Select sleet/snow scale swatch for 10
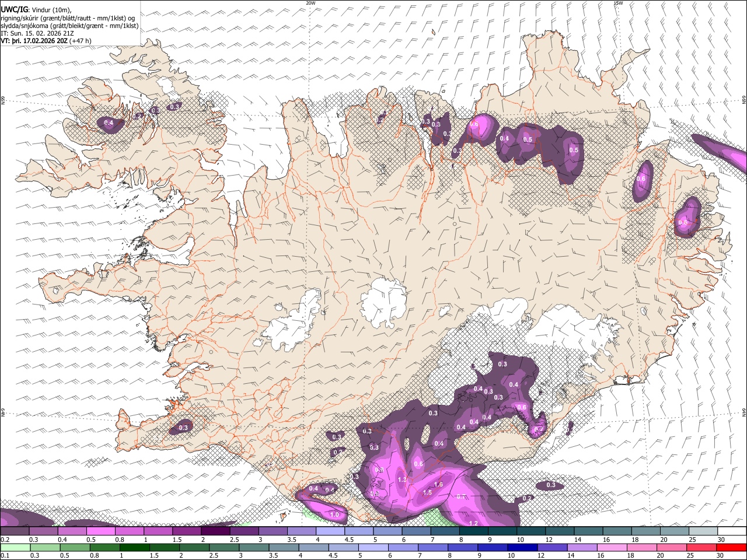The image size is (747, 560). coord(531,531)
